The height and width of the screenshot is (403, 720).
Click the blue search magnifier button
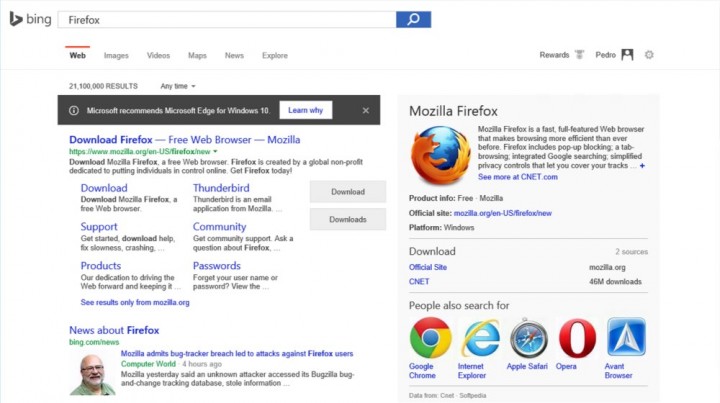coord(413,19)
